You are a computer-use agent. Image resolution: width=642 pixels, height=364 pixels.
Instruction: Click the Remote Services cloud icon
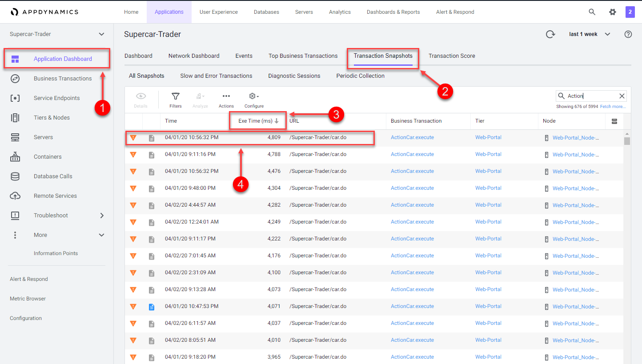click(15, 196)
